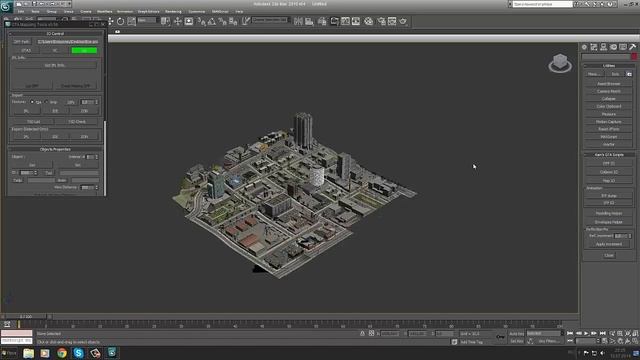The image size is (640, 360).
Task: Open the Manage Layers dialog
Action: pos(322,22)
